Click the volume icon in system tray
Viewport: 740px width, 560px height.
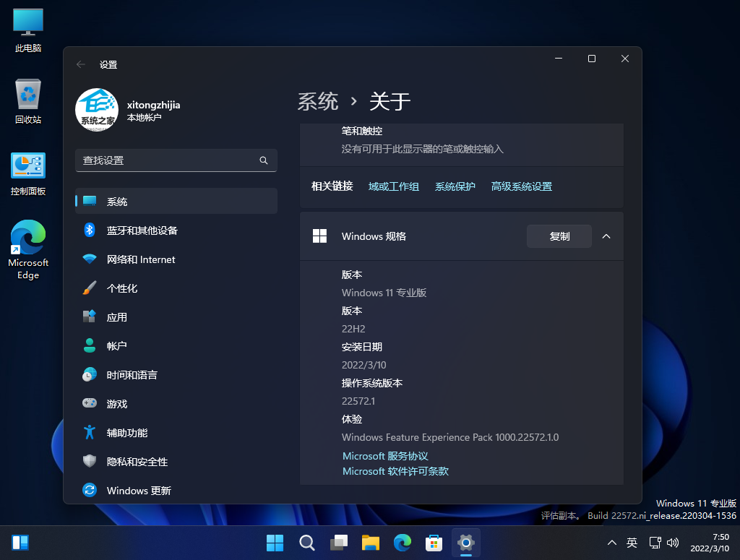point(672,542)
